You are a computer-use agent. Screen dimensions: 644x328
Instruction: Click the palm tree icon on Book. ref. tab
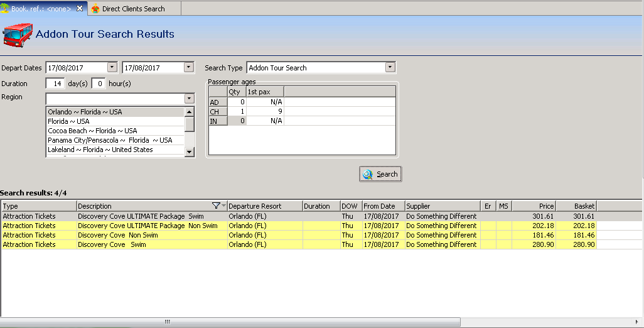point(5,8)
